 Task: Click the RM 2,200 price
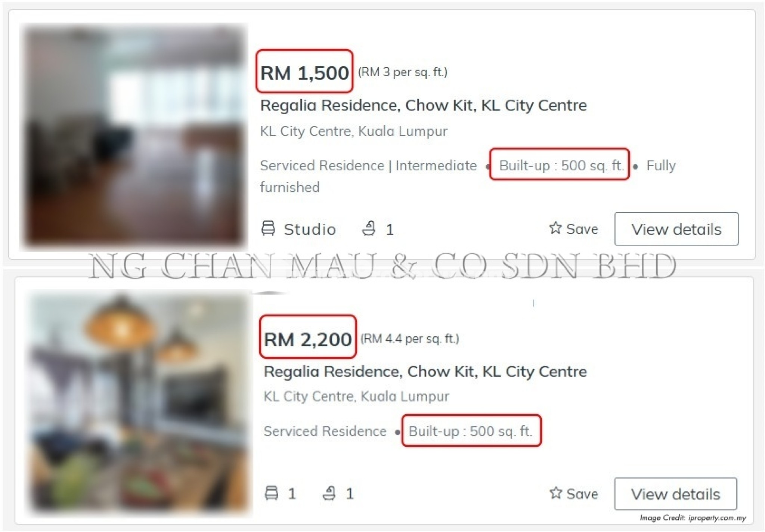tap(307, 339)
